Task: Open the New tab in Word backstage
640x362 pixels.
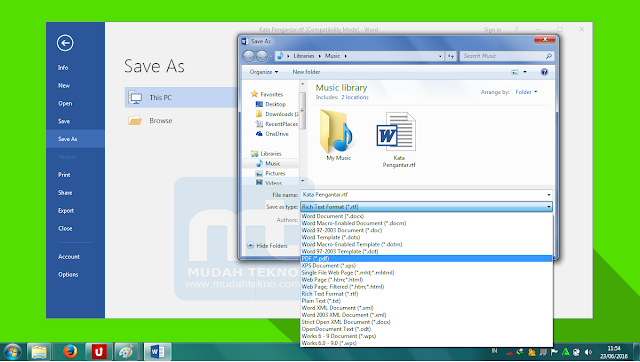Action: 76,86
